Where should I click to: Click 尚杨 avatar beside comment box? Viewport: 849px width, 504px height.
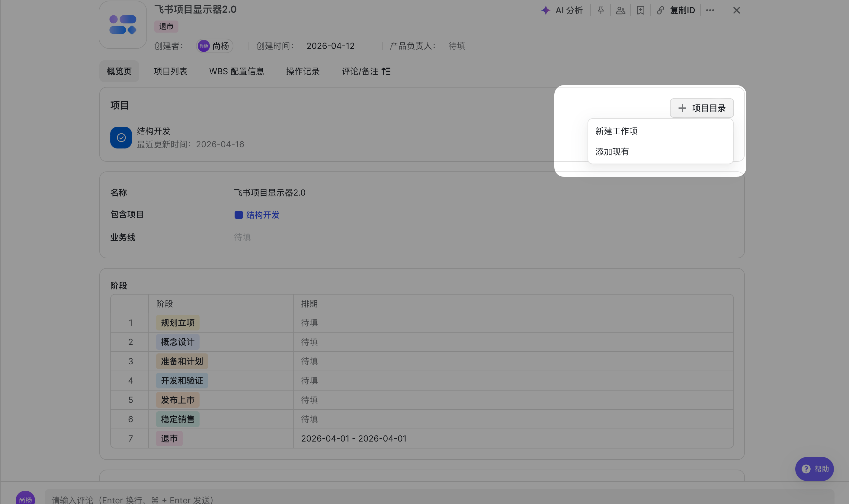[x=25, y=498]
